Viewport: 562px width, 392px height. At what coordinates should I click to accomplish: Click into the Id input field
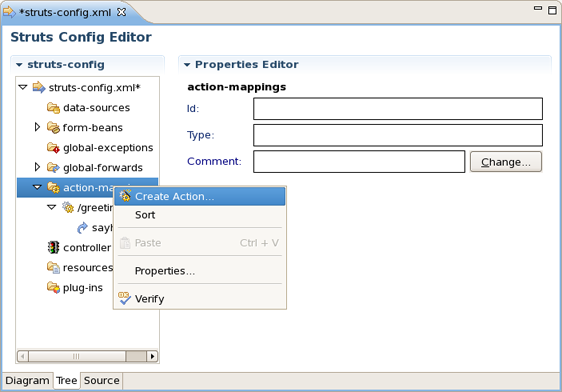tap(398, 109)
